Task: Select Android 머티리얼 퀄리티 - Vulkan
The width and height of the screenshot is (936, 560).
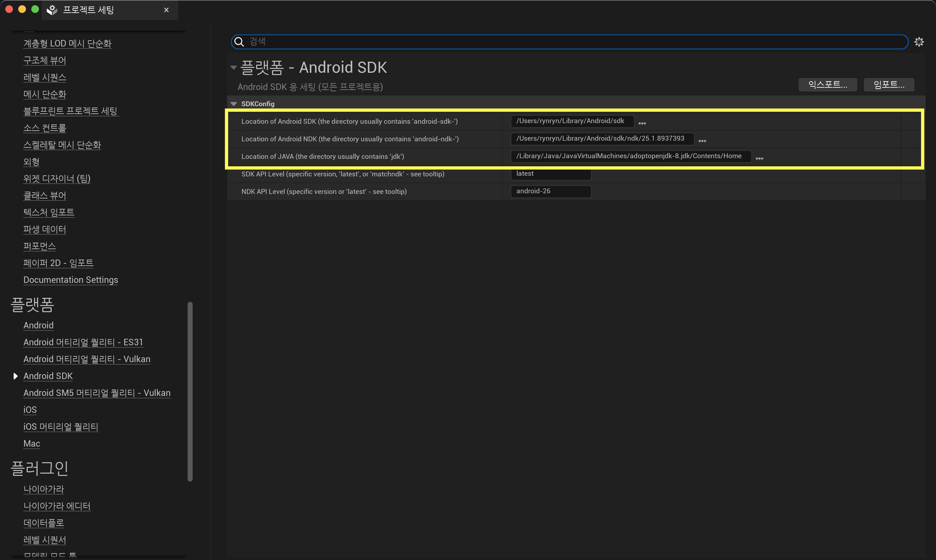Action: click(x=87, y=359)
